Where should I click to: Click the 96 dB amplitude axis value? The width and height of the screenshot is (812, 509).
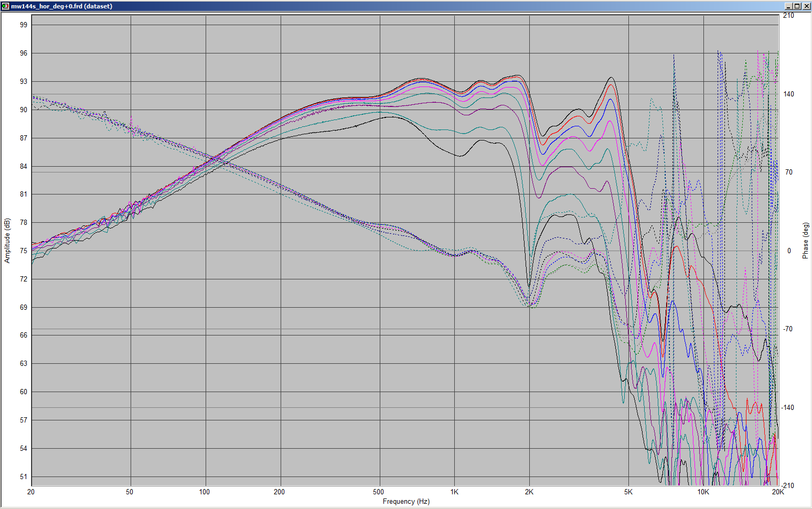24,53
